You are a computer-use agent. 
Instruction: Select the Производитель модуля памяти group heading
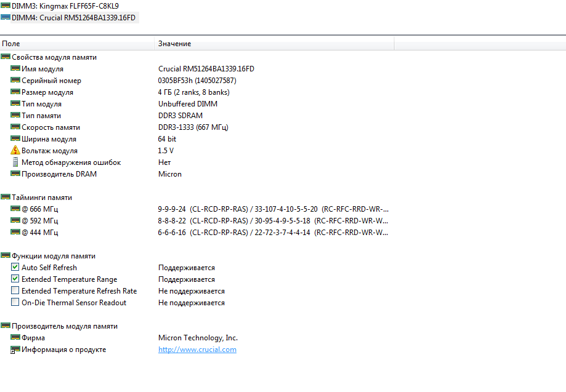click(65, 326)
